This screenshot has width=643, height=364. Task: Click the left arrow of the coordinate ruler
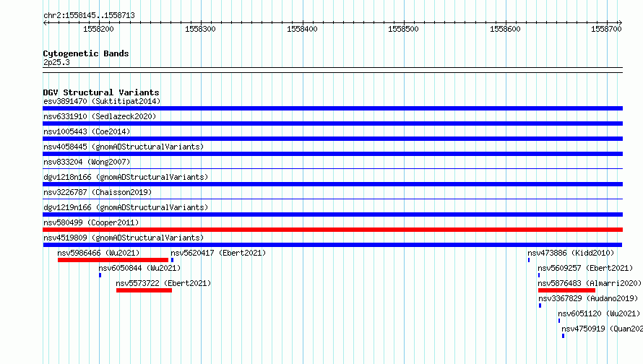pos(46,22)
